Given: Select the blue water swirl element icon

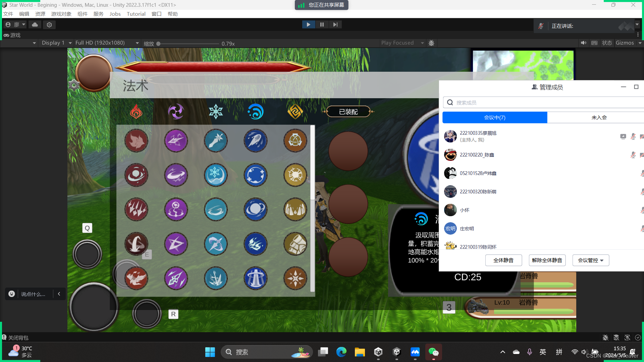Looking at the screenshot, I should pyautogui.click(x=256, y=112).
